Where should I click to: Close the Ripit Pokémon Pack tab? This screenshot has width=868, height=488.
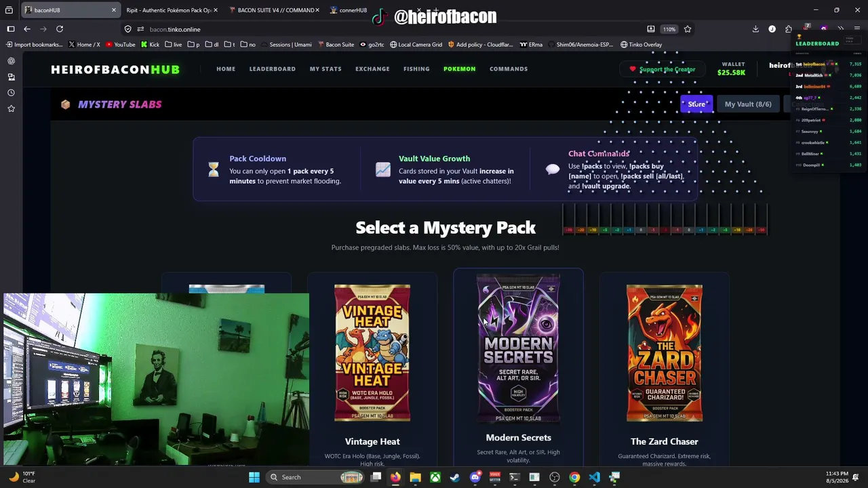click(216, 10)
